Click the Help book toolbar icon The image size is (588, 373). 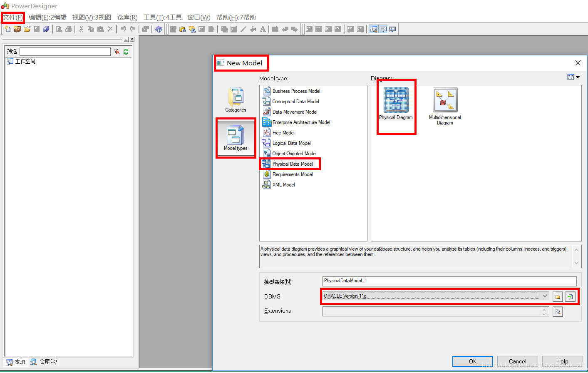[159, 29]
